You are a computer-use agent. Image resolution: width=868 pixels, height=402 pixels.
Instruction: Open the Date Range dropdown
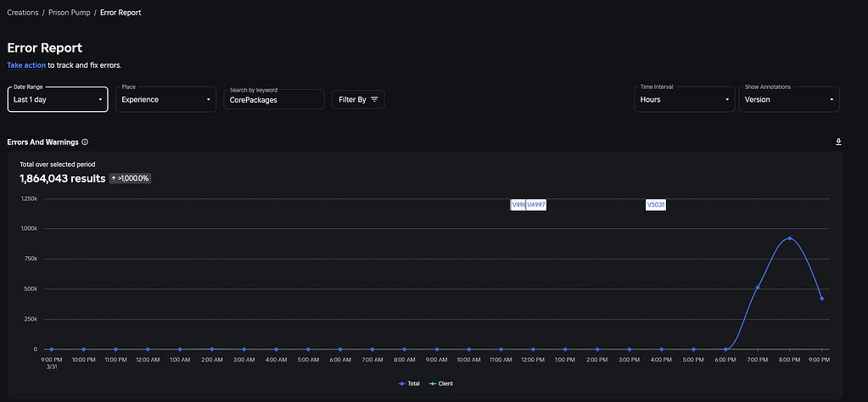57,99
